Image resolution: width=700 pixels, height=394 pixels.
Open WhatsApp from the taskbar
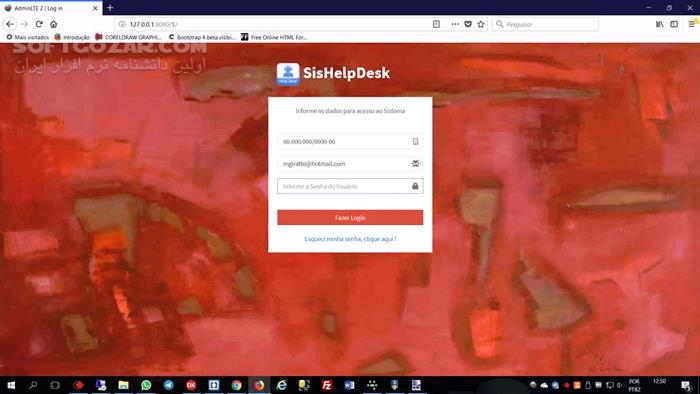(146, 385)
